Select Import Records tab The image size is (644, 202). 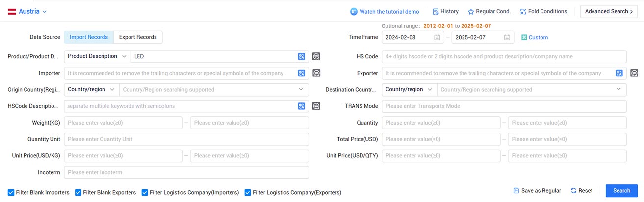89,37
